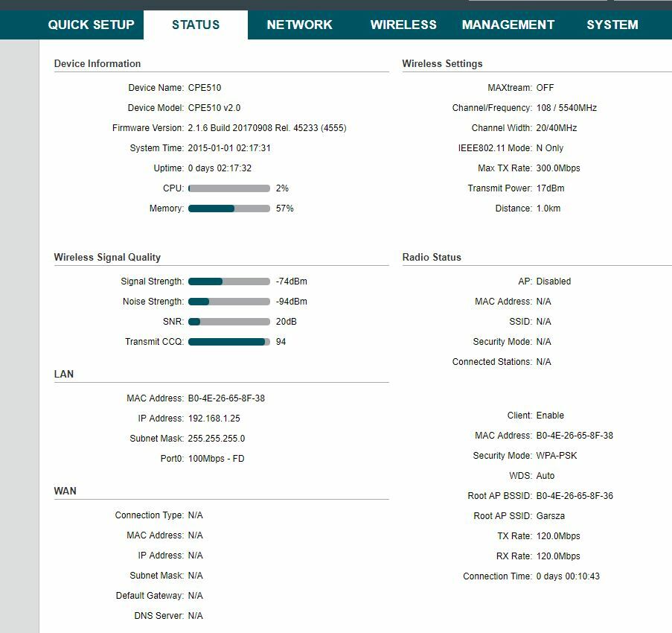Click the Transmit CCQ bar
The width and height of the screenshot is (672, 633).
pos(229,342)
